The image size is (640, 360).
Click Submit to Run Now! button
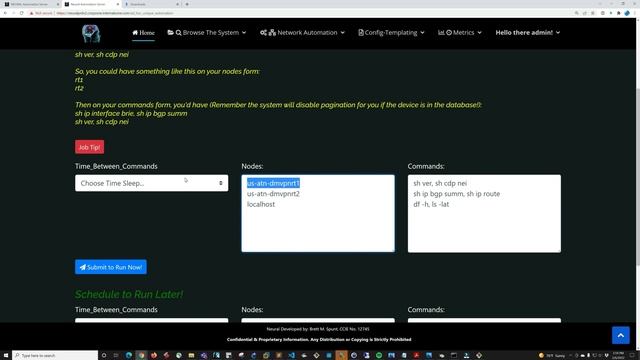coord(111,267)
